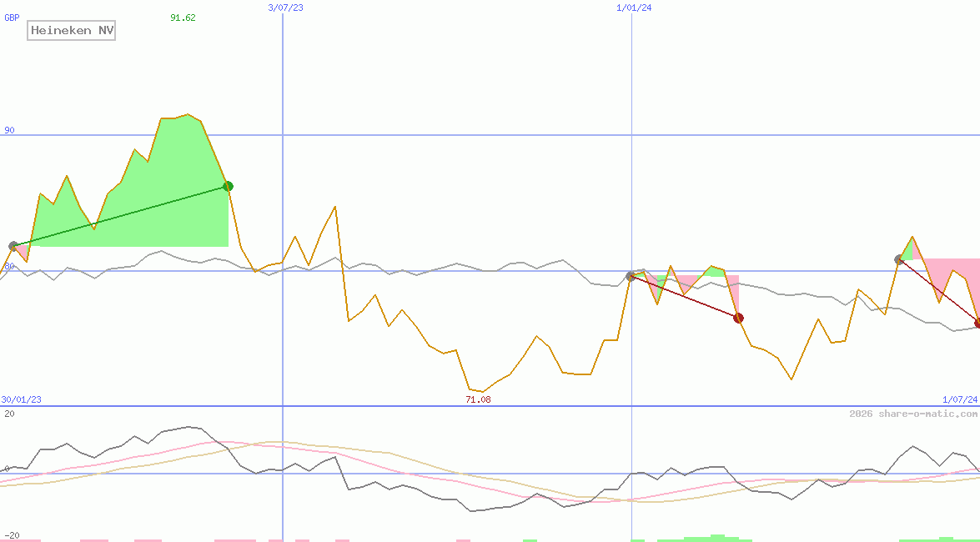Click grey start dot of rightmost downtrend
The image size is (980, 542).
pos(899,259)
